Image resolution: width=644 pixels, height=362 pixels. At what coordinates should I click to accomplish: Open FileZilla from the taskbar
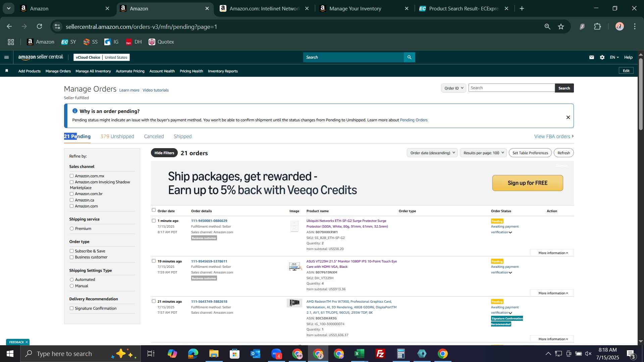380,354
